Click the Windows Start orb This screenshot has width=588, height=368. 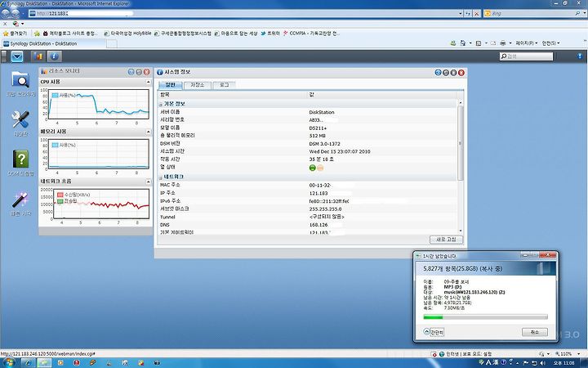click(9, 363)
